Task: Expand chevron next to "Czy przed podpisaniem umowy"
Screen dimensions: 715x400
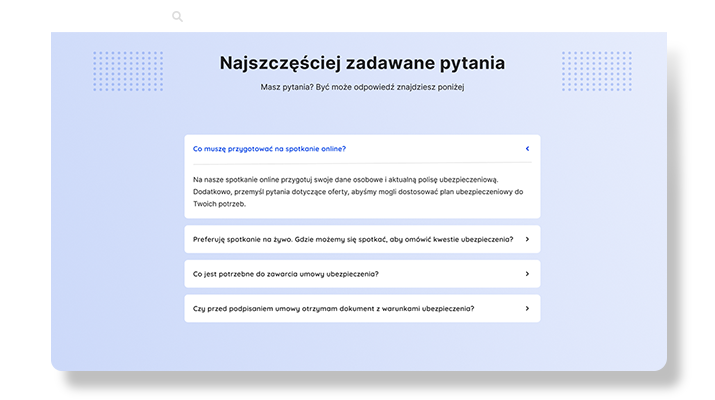Action: [x=527, y=308]
